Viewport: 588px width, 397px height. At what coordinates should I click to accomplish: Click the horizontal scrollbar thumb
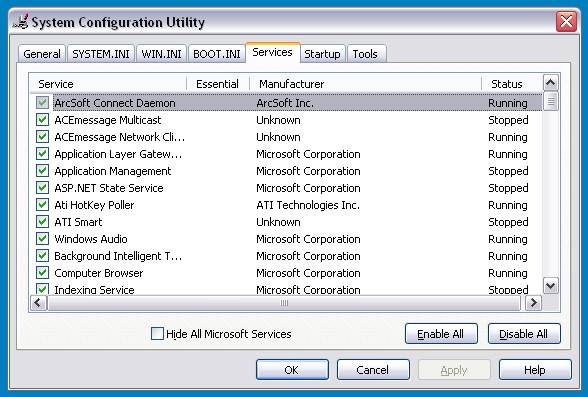(x=284, y=303)
